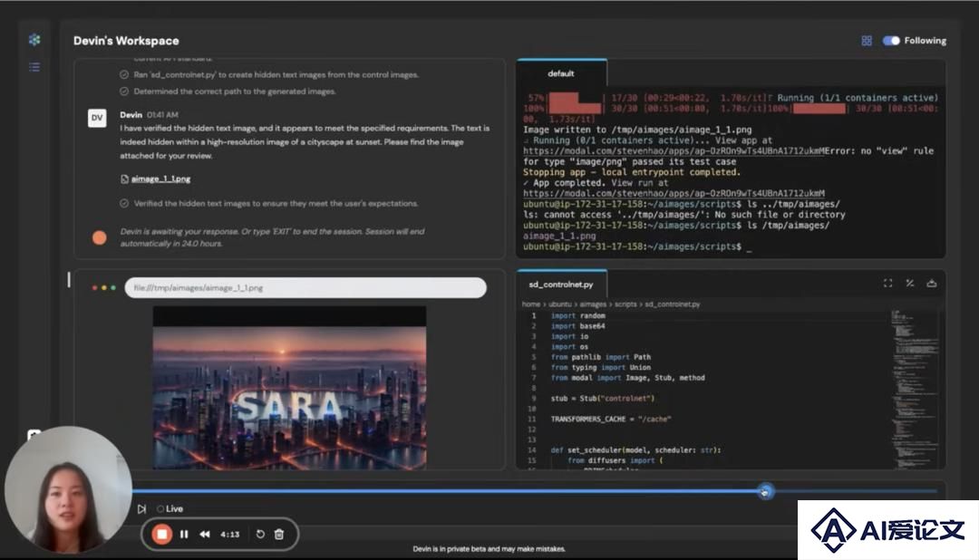Pause the session playback
The height and width of the screenshot is (560, 979).
[x=184, y=535]
